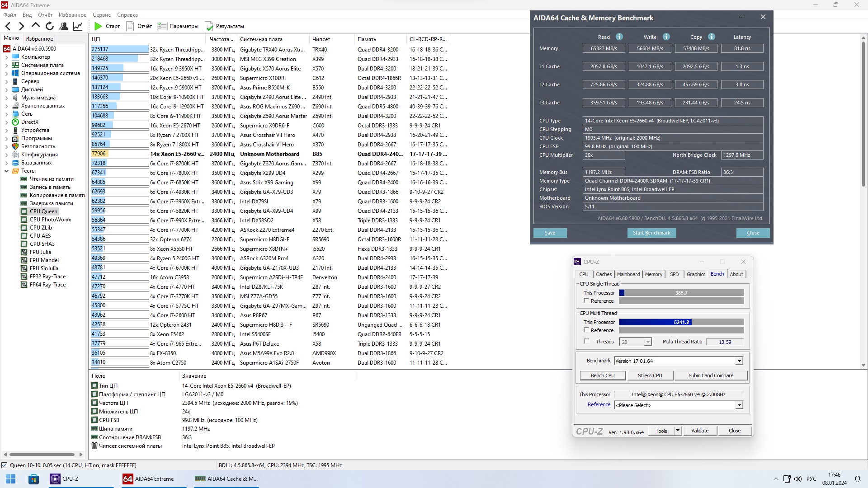Click Close in Cache & Memory Benchmark
This screenshot has width=868, height=488.
tap(753, 233)
